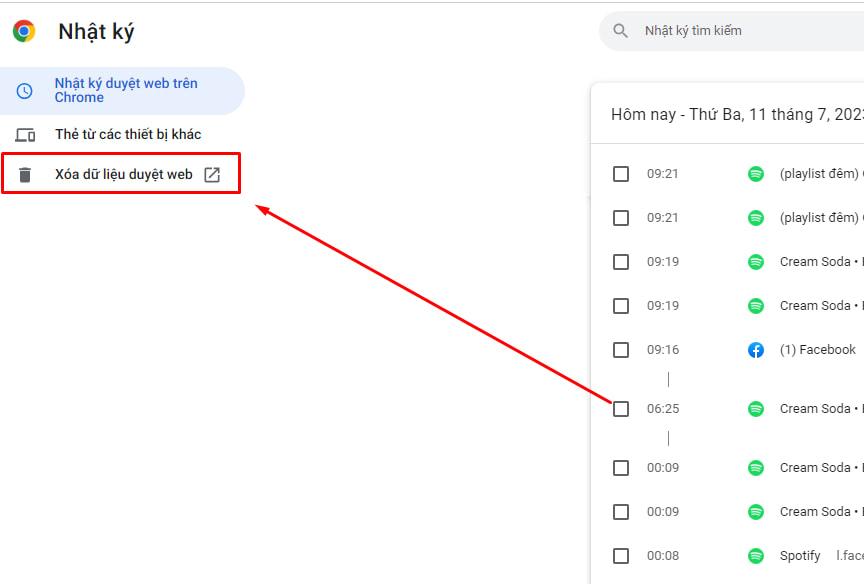Click the Spotify entry at 00:08
The height and width of the screenshot is (584, 864).
[x=800, y=555]
